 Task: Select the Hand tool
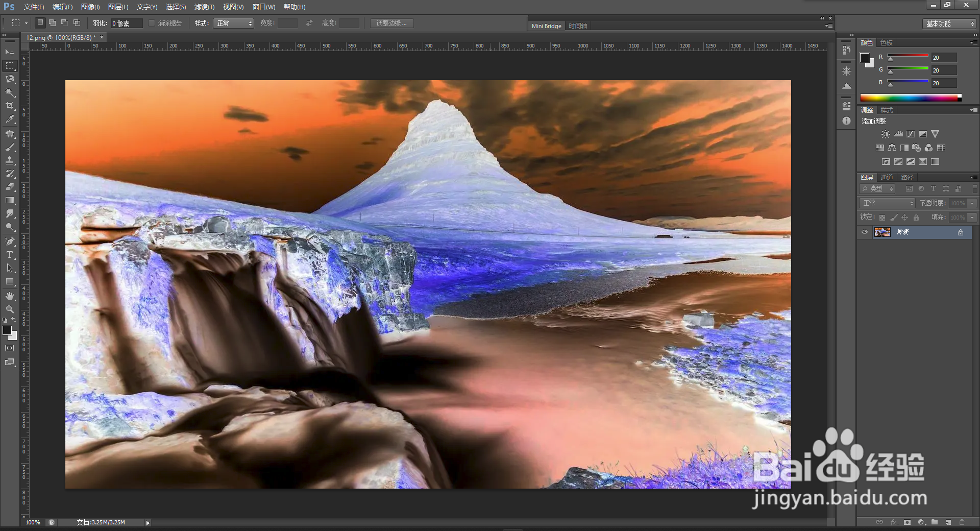click(x=10, y=296)
